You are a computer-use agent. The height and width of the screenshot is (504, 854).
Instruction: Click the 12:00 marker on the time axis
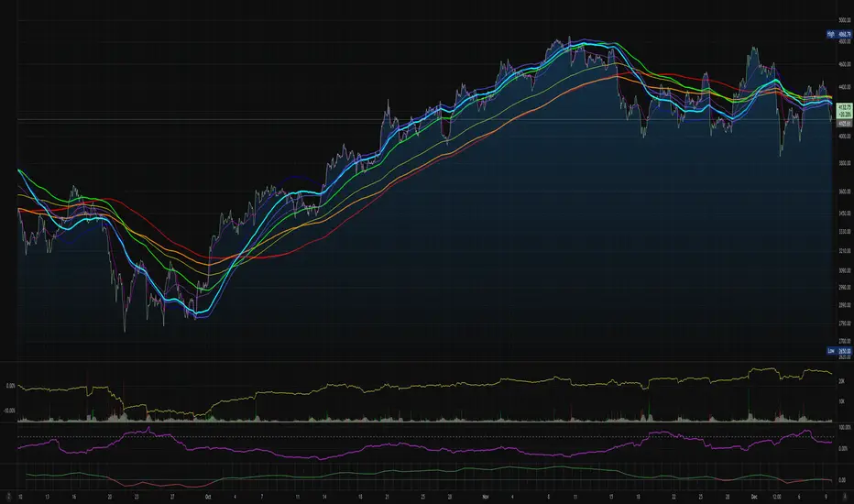pyautogui.click(x=775, y=495)
